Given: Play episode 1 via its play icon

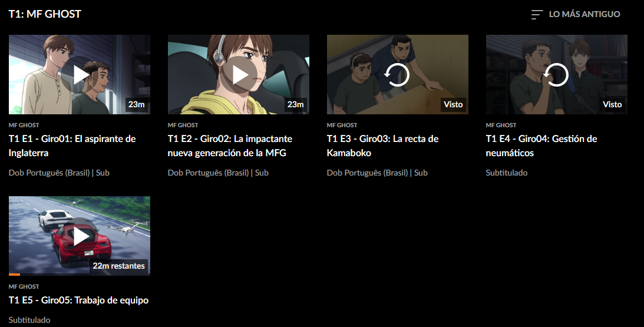Looking at the screenshot, I should point(81,75).
